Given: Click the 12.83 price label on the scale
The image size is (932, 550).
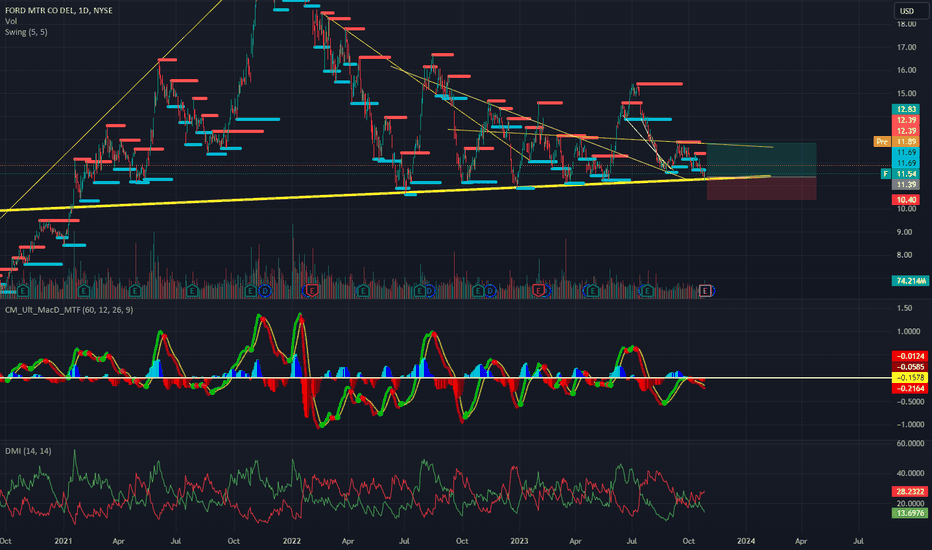Looking at the screenshot, I should pos(906,109).
